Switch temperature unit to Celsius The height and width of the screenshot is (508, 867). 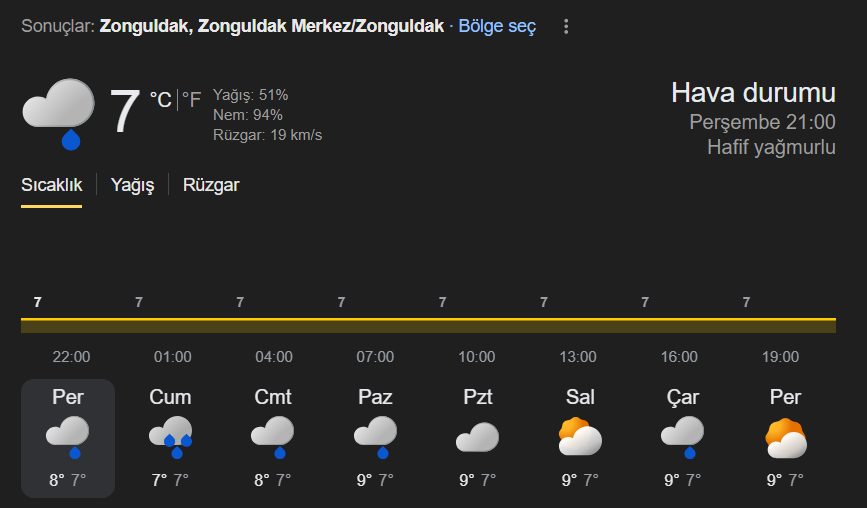(160, 99)
